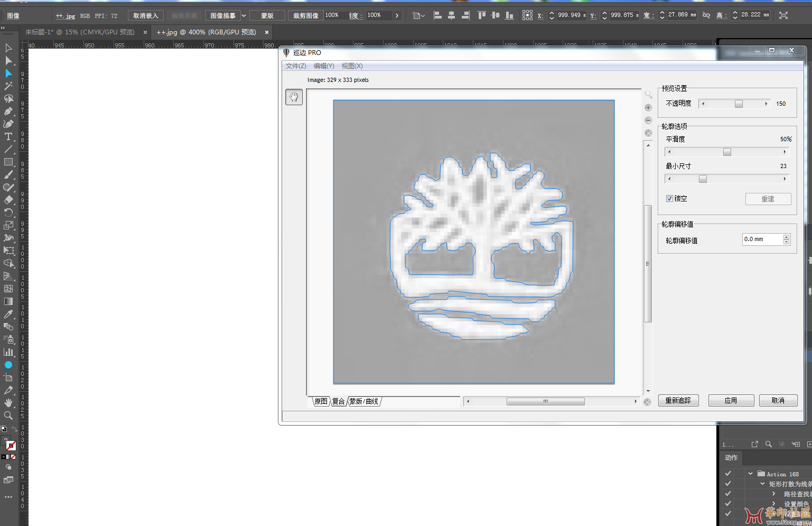The image size is (812, 526).
Task: Click the 不透明度 slider thumb
Action: [x=739, y=104]
